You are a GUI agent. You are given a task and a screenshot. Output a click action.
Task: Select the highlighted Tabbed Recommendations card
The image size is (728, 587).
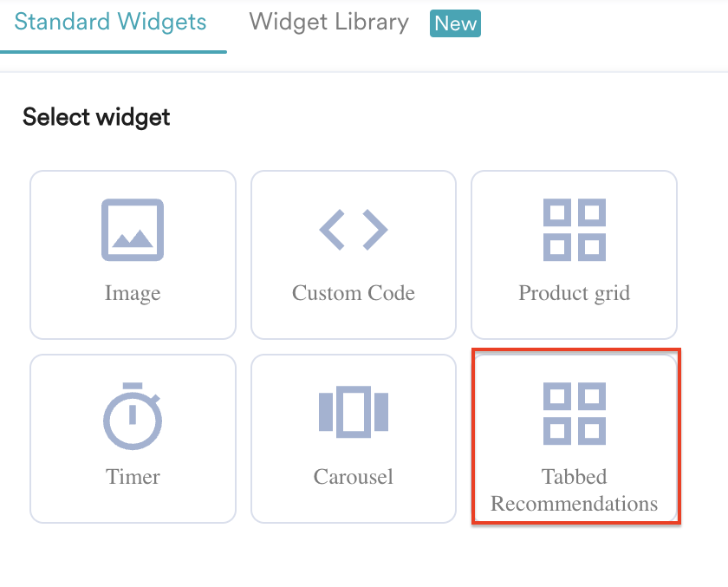[575, 436]
